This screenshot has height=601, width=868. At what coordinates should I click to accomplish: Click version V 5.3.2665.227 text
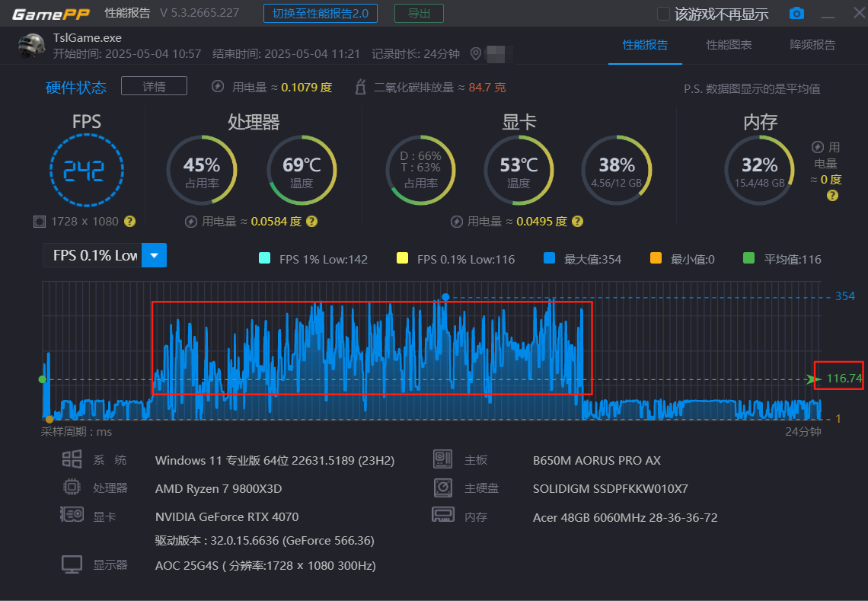199,13
